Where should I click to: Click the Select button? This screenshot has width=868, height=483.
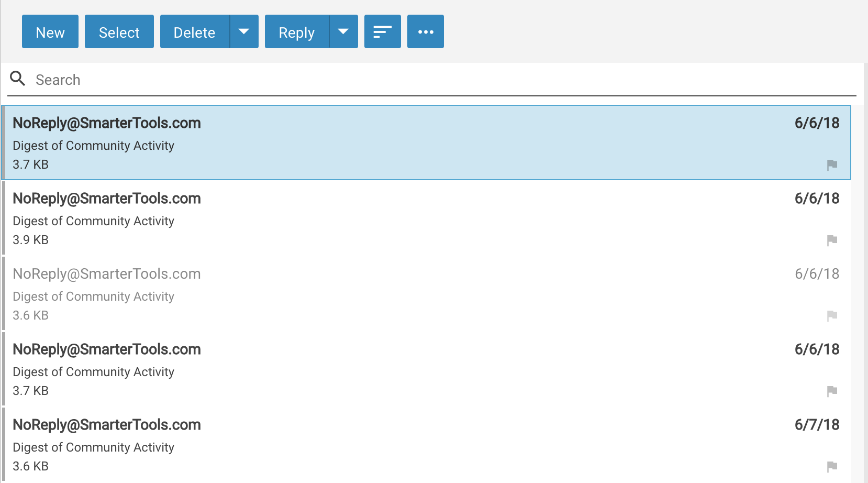point(119,32)
